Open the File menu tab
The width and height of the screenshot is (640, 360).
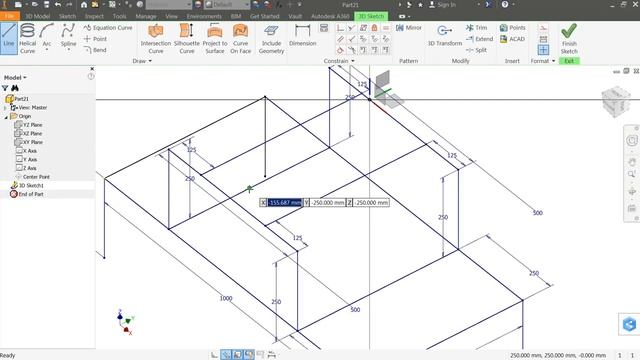9,16
